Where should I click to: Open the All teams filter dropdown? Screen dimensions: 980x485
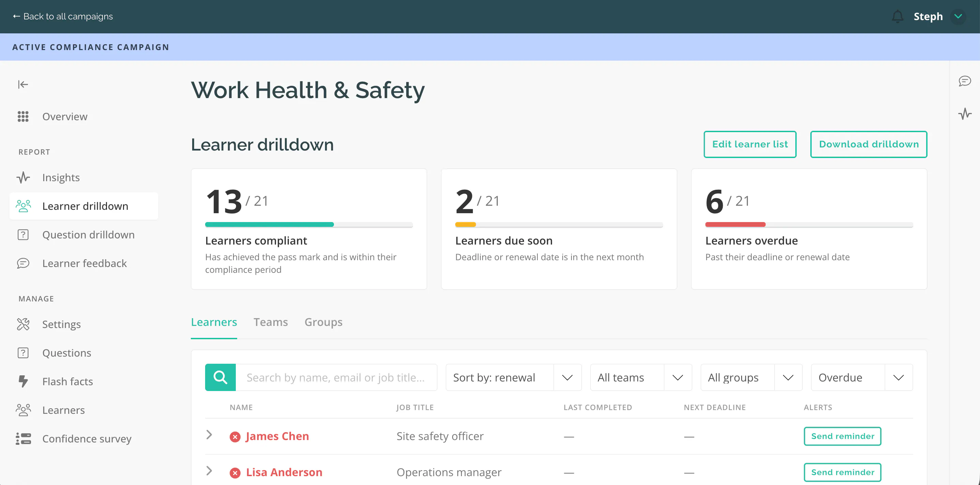(x=641, y=377)
